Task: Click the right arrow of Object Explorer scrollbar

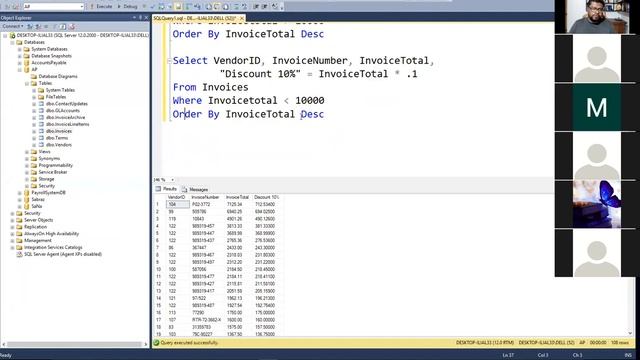Action: (x=146, y=344)
